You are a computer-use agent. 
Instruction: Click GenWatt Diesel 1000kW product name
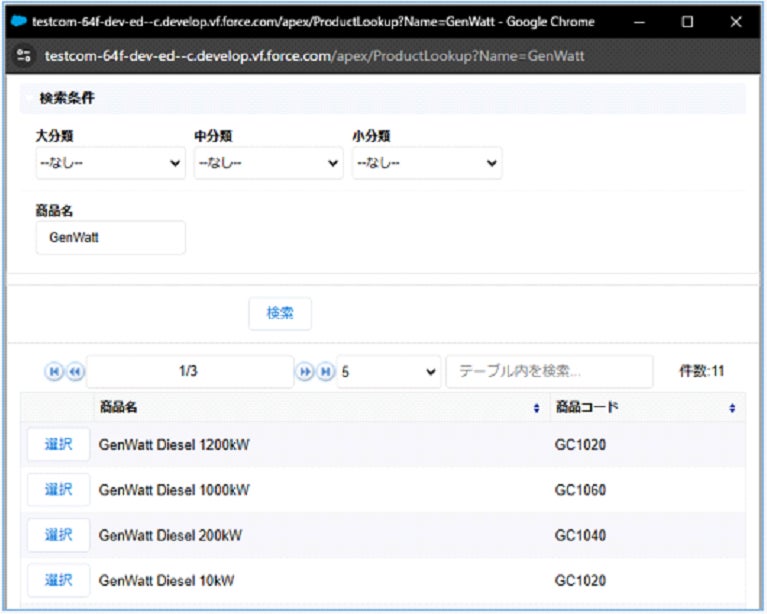click(174, 490)
